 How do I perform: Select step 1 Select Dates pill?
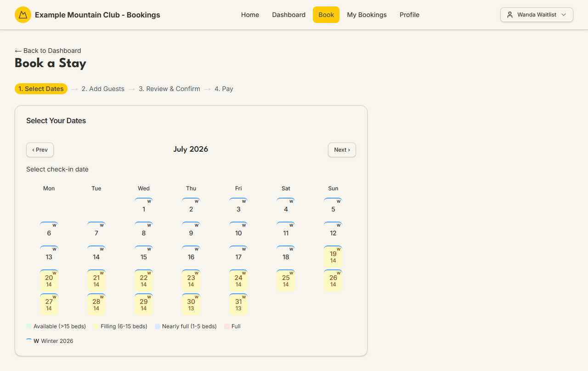coord(41,89)
